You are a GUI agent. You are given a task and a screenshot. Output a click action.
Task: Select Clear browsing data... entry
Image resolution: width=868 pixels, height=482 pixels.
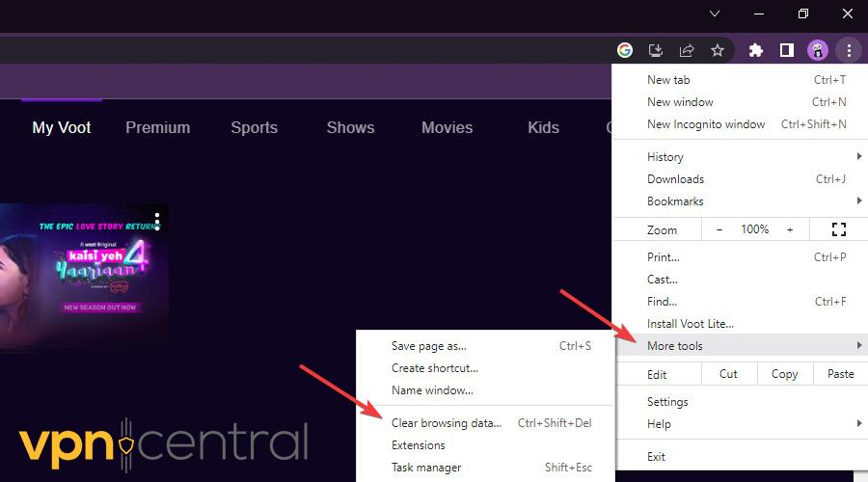click(485, 423)
